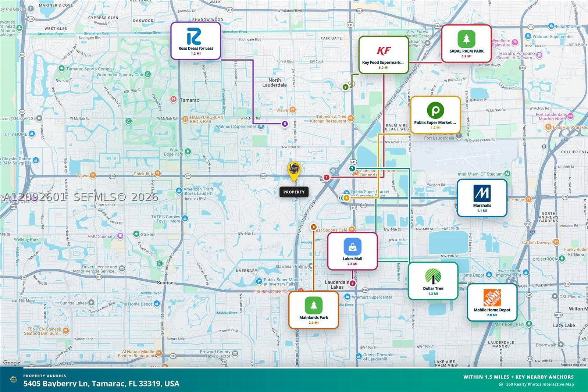588x392 pixels.
Task: Select the Fort Lauderdale Marriott North pin
Action: coord(570,116)
